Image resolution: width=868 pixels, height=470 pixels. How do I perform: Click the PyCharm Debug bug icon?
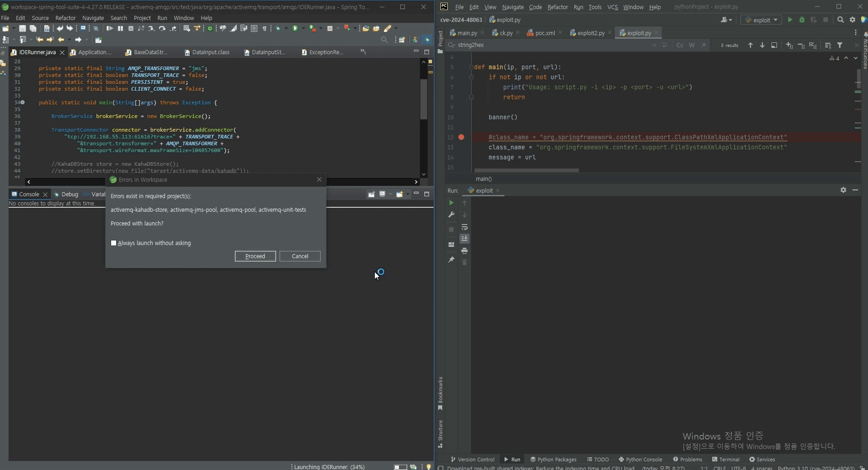[802, 20]
